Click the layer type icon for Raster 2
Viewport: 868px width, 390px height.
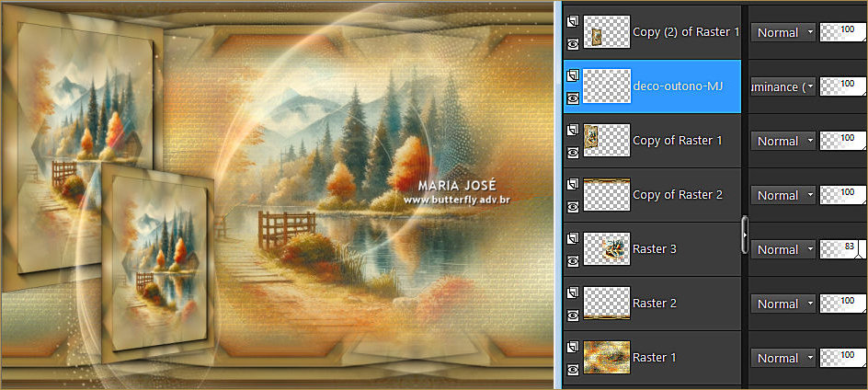click(x=573, y=292)
